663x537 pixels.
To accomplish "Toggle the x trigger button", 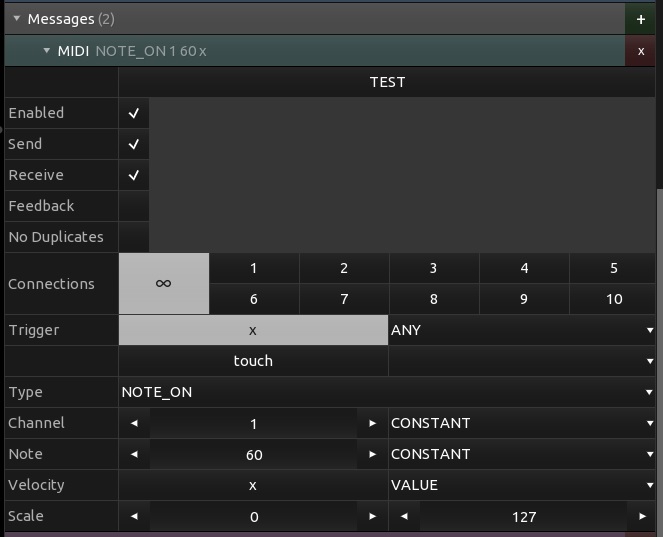I will click(x=253, y=330).
